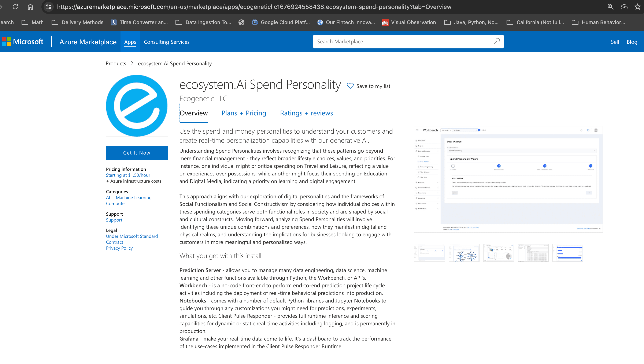Click the browser reload icon
644x364 pixels.
click(15, 7)
